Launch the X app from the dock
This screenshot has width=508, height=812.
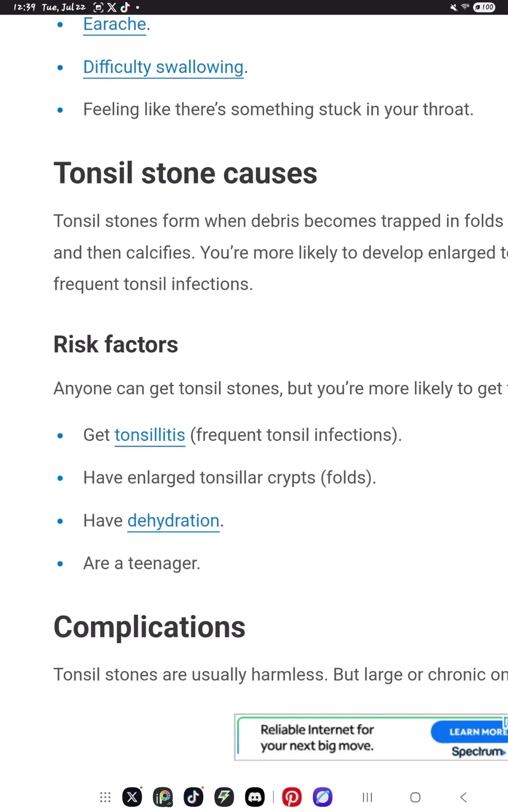(132, 797)
